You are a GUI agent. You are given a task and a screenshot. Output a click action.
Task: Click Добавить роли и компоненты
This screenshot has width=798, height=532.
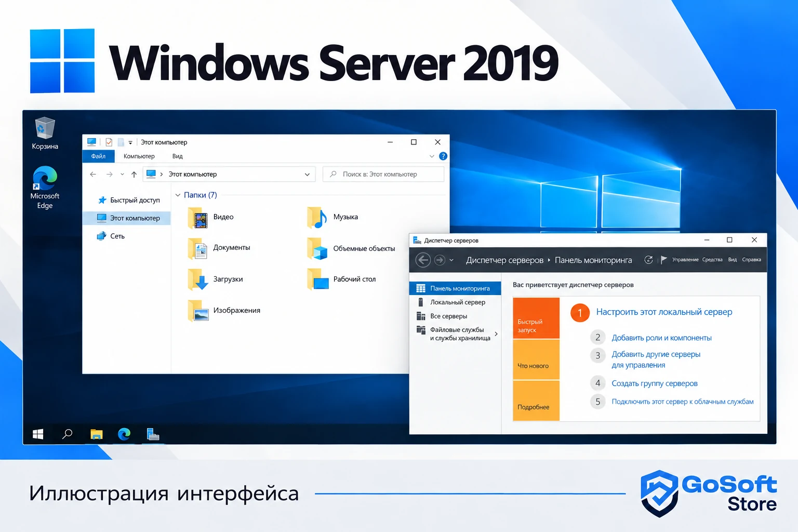[661, 338]
